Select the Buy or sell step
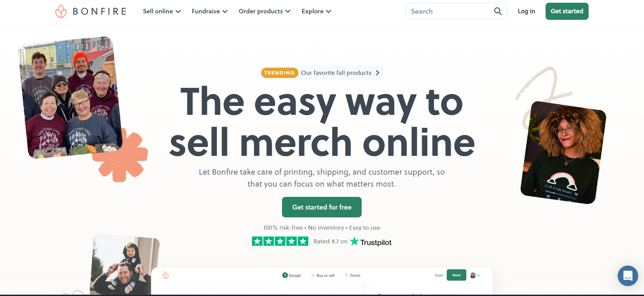644x296 pixels. (323, 275)
